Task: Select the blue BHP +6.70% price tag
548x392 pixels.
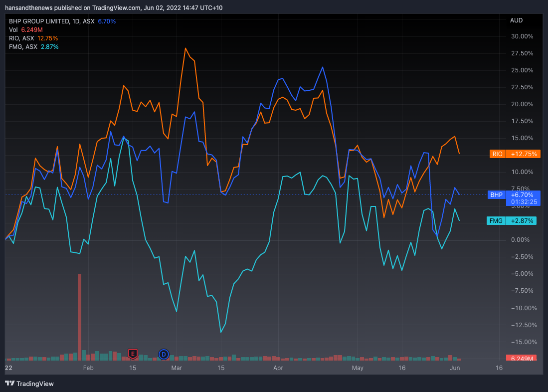Action: tap(514, 195)
